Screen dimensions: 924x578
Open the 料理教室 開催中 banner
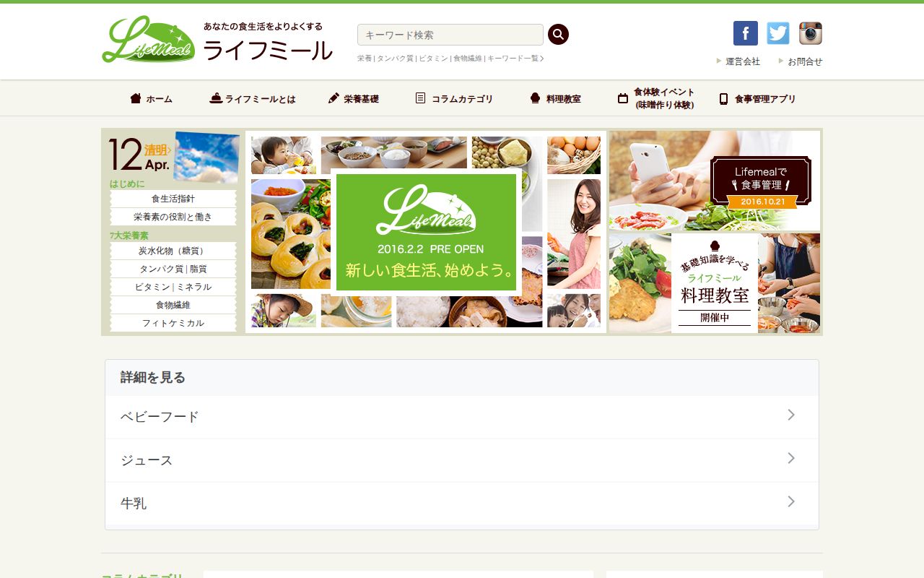click(715, 282)
